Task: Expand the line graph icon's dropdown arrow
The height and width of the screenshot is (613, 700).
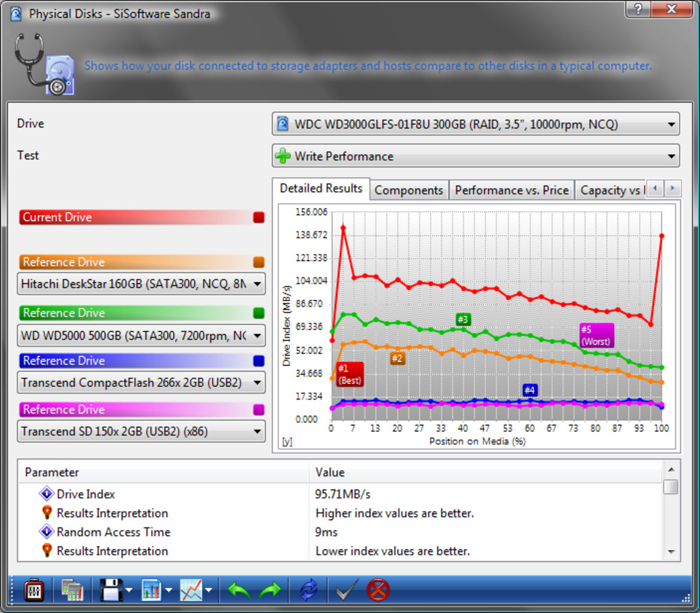Action: tap(208, 591)
